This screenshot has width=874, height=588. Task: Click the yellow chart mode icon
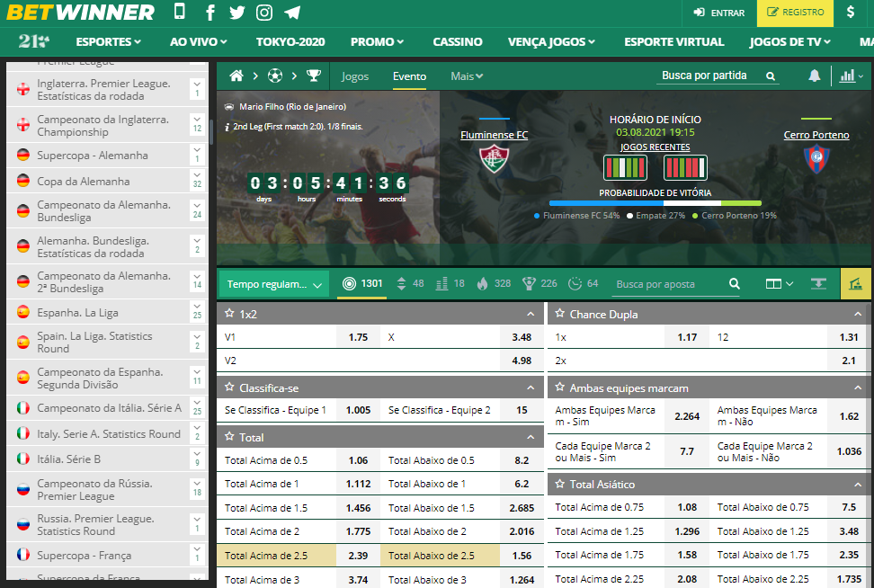coord(855,284)
